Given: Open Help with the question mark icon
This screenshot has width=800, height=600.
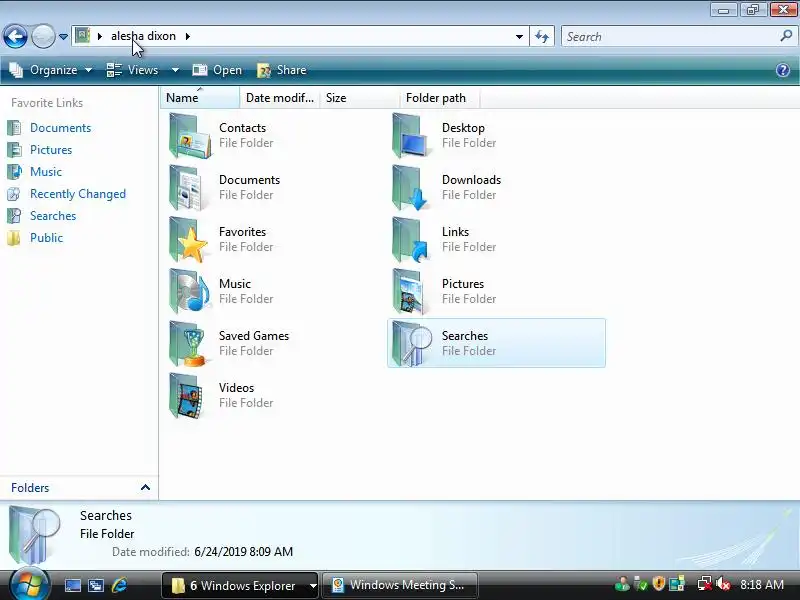Looking at the screenshot, I should 783,70.
